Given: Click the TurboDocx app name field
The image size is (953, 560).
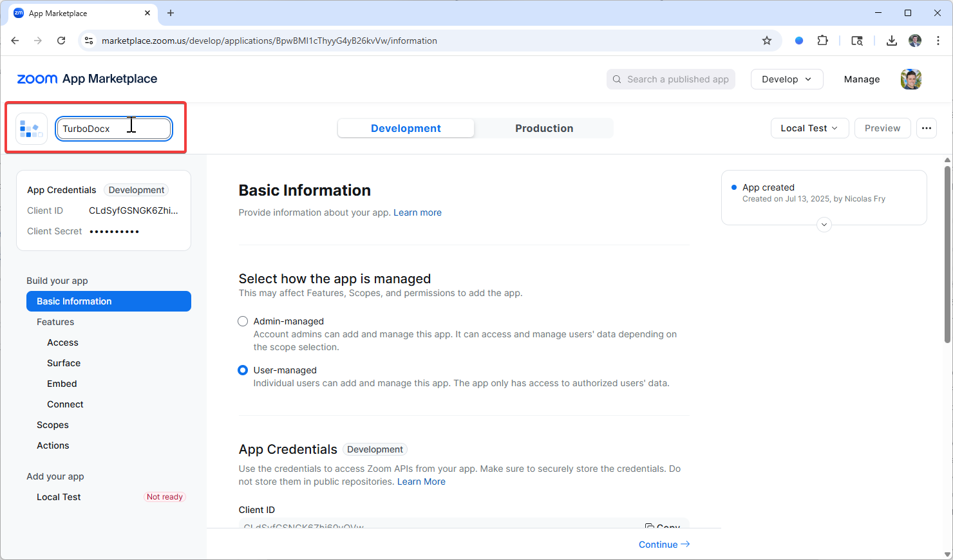Looking at the screenshot, I should (114, 129).
